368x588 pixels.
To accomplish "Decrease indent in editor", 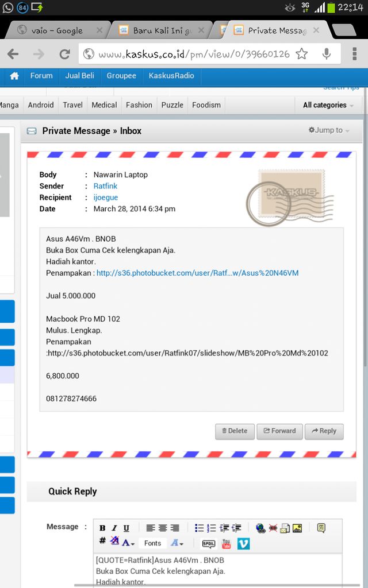I will pos(236,528).
